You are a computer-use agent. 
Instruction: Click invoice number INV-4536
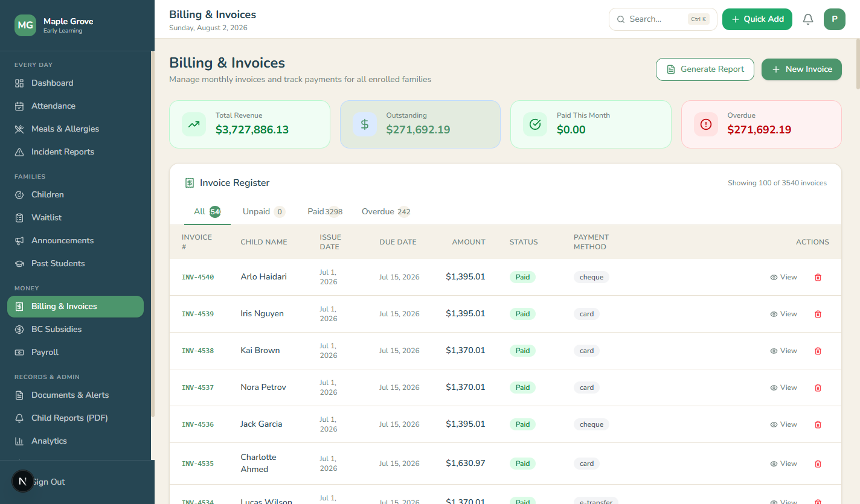(x=197, y=425)
